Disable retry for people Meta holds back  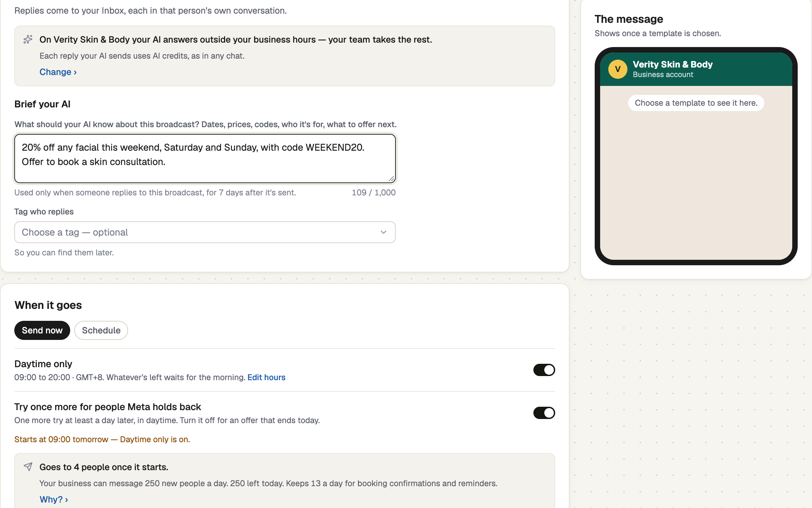click(x=544, y=413)
